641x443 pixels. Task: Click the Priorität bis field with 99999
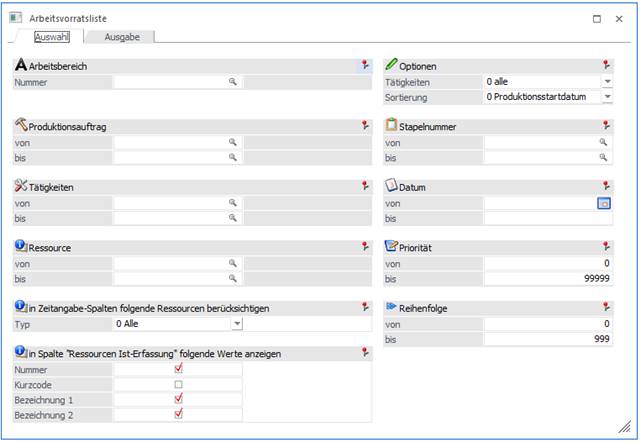tap(548, 279)
